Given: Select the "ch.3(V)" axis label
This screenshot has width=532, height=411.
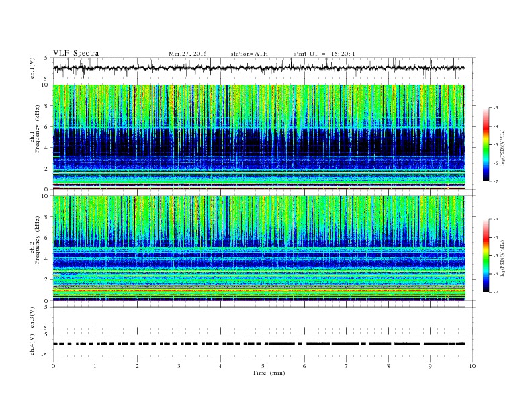Looking at the screenshot, I should [32, 318].
